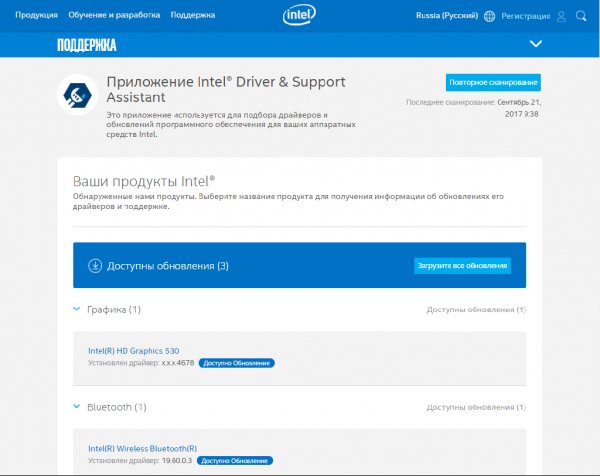This screenshot has width=600, height=476.
Task: Click Доступно Обновление badge for HD Graphics
Action: pyautogui.click(x=236, y=363)
